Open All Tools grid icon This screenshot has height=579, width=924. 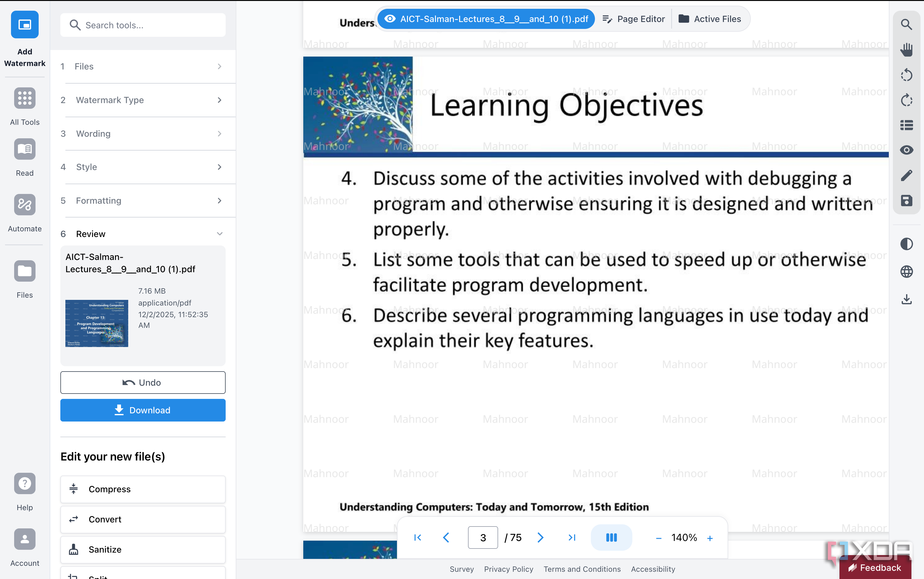point(25,98)
